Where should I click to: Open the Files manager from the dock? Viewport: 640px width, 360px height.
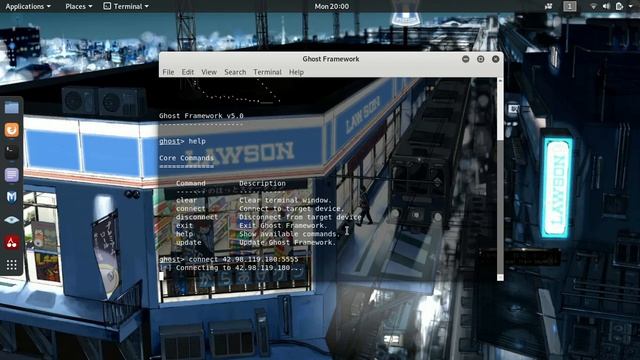(x=11, y=108)
